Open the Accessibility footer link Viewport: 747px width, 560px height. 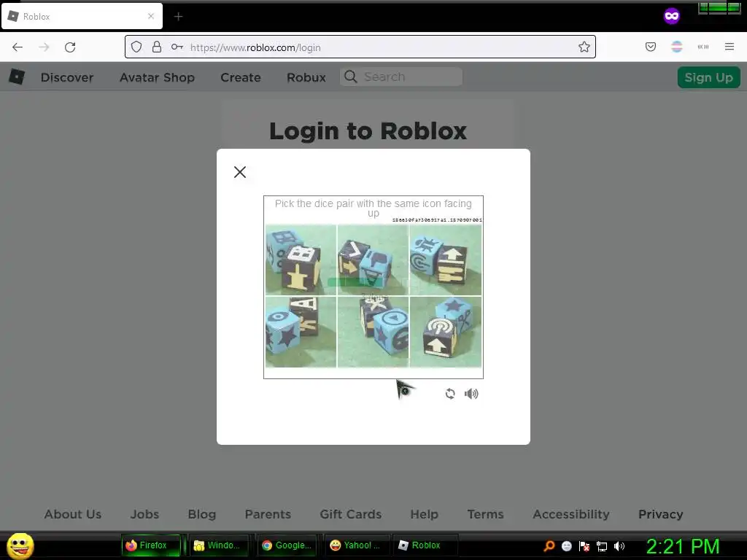coord(571,514)
